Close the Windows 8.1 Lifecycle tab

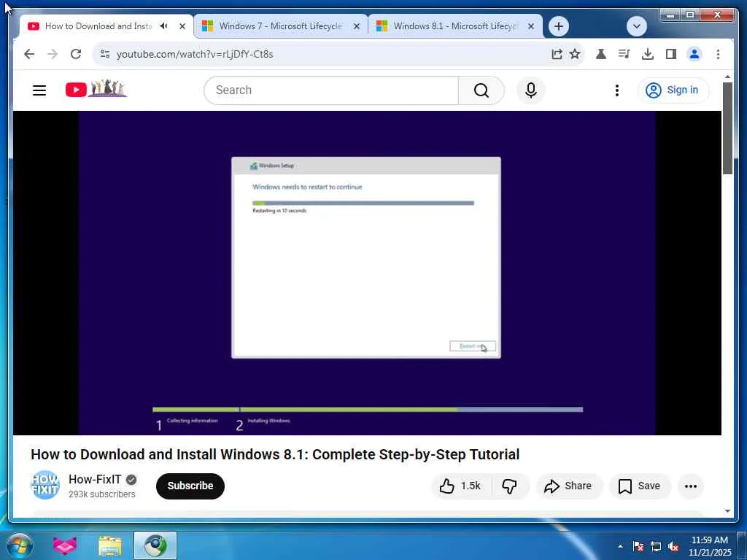(x=531, y=26)
